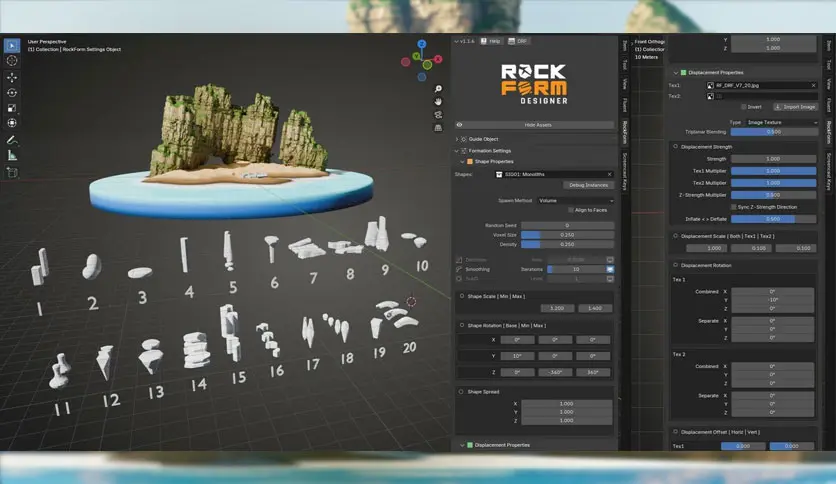The image size is (836, 484).
Task: Enable the Invert checkbox
Action: 744,107
